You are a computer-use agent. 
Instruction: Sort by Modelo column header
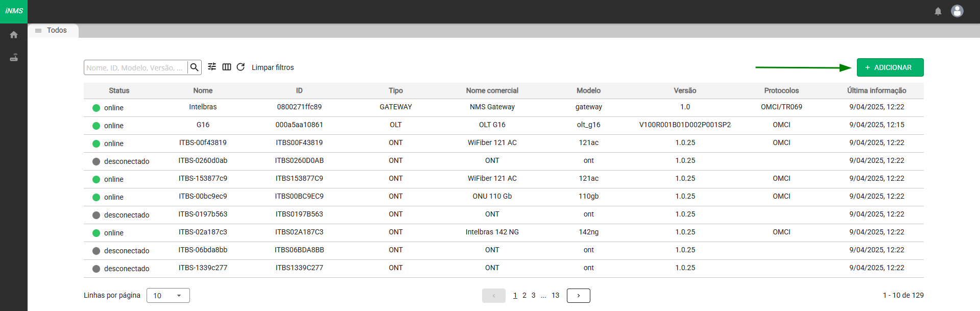click(588, 90)
